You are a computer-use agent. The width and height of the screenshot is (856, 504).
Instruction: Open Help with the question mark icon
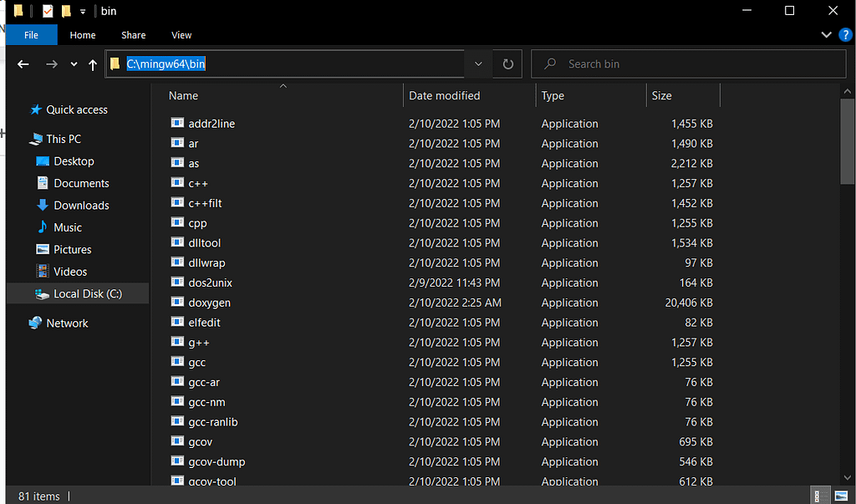(845, 35)
